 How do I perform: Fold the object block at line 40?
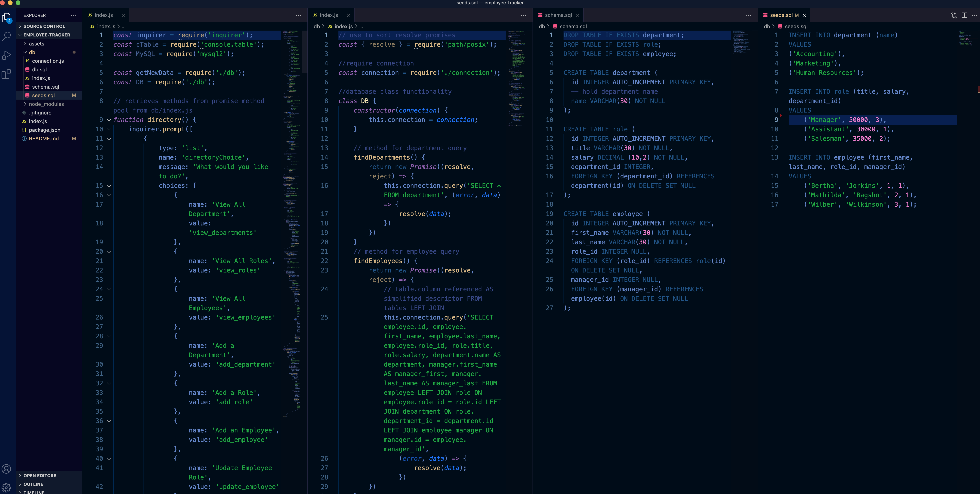(109, 459)
